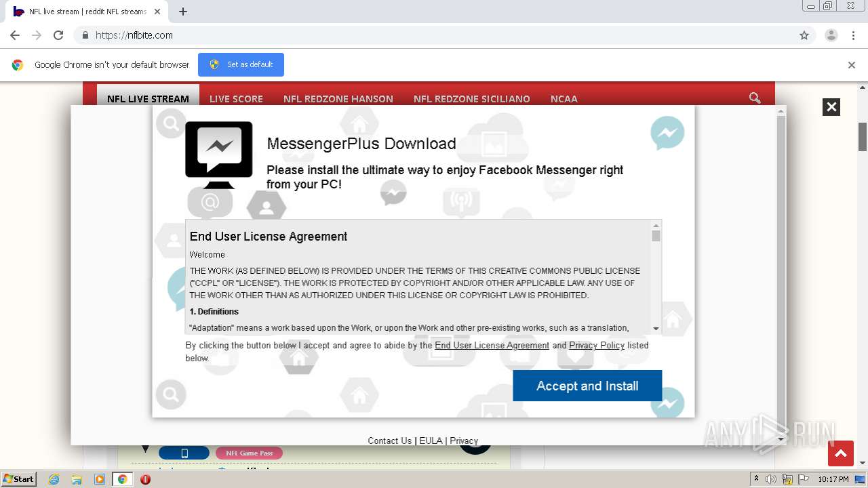Click the NFL Game Pass pill button
This screenshot has height=488, width=868.
point(249,453)
